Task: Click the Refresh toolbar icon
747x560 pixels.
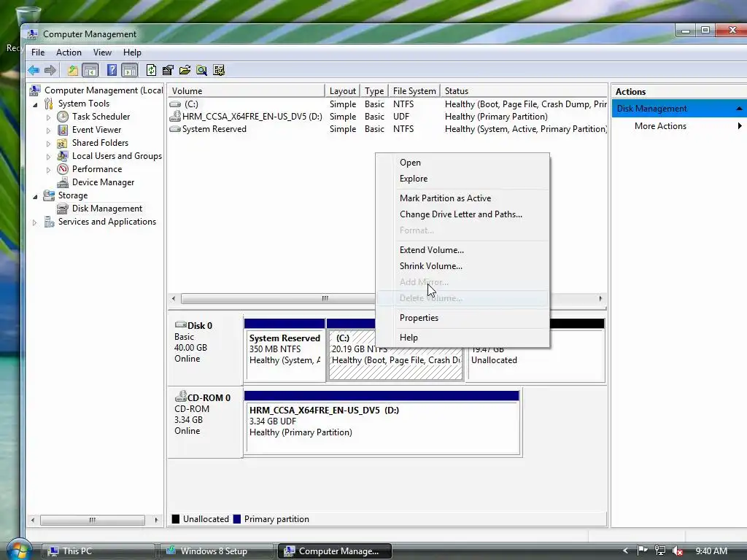Action: [x=151, y=71]
